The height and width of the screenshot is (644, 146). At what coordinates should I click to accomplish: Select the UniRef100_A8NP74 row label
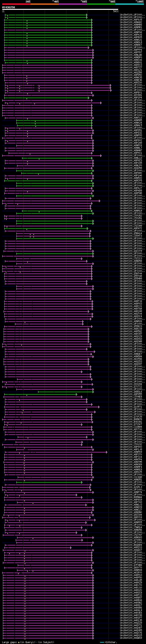pyautogui.click(x=131, y=492)
